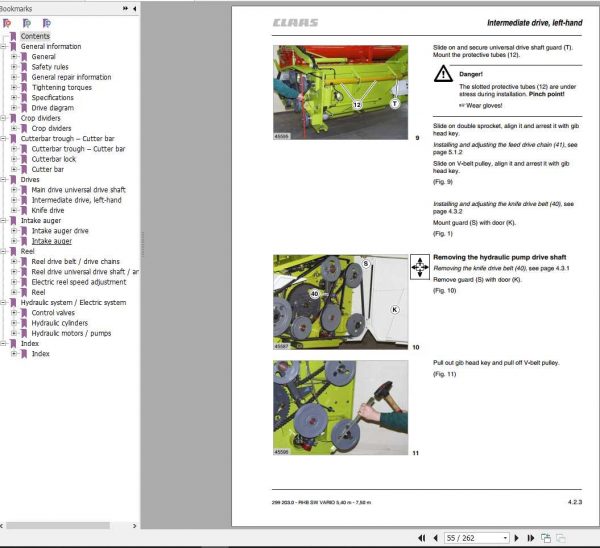Click the bookmark icon beside Knife drive
Image resolution: width=600 pixels, height=548 pixels.
(24, 210)
